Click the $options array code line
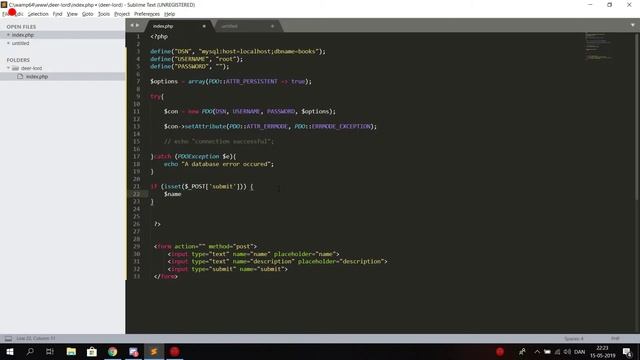 (x=231, y=81)
